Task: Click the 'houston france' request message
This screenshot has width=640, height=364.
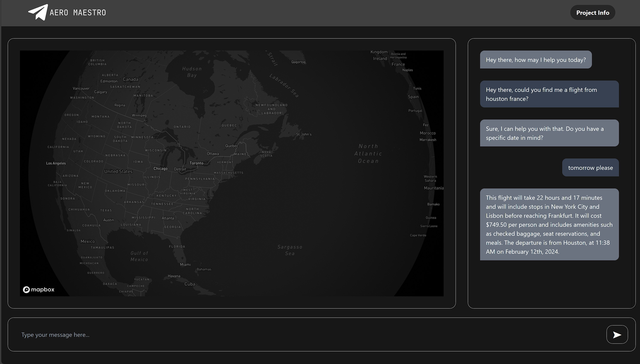Action: pos(549,94)
